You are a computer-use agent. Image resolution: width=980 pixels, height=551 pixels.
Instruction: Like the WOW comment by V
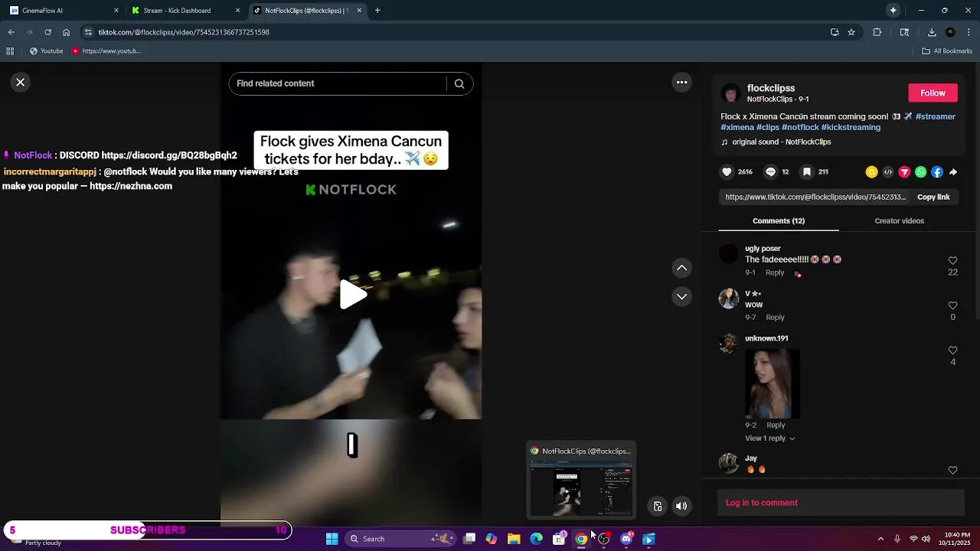pos(952,305)
